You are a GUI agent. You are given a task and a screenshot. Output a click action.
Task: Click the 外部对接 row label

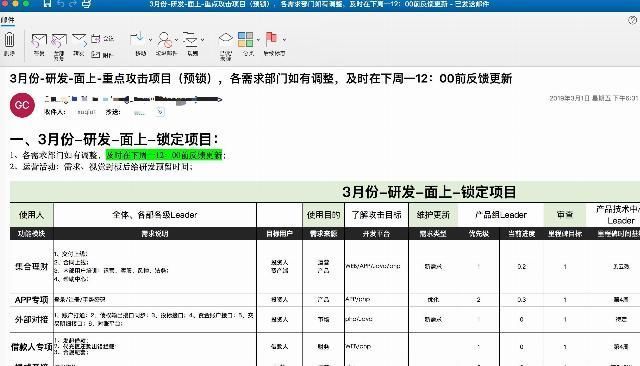point(31,319)
